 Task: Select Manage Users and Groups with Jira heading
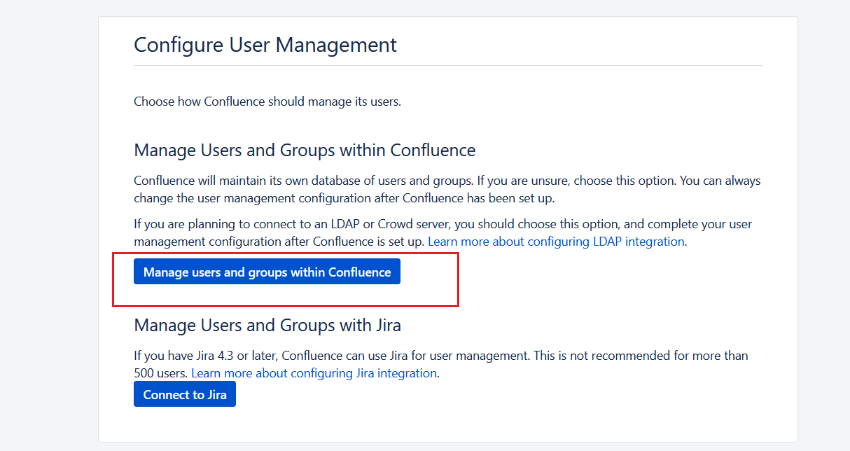pyautogui.click(x=267, y=324)
